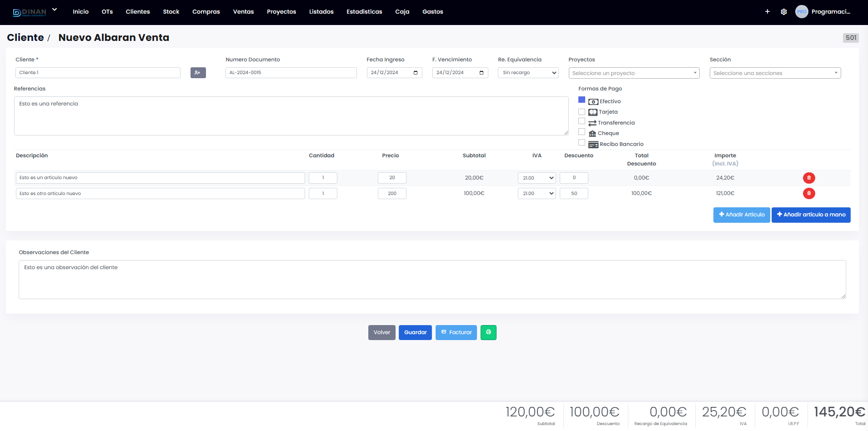868x431 pixels.
Task: Click the Guardar button
Action: coord(415,332)
